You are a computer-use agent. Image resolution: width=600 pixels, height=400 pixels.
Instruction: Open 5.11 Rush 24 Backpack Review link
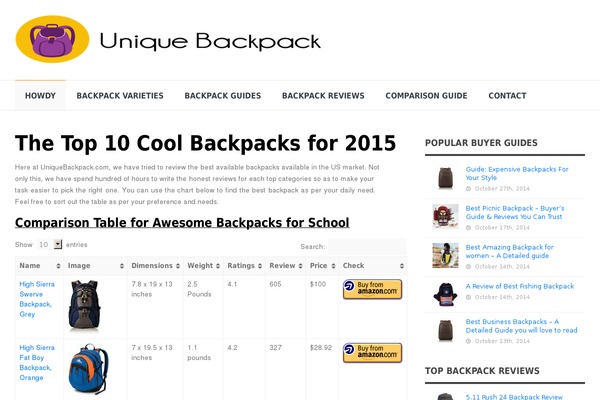click(x=514, y=397)
